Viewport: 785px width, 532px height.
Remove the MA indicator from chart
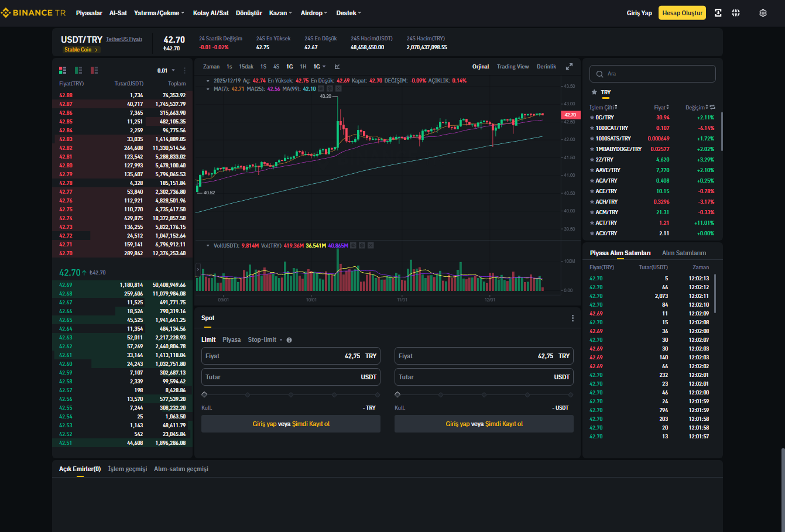coord(338,89)
